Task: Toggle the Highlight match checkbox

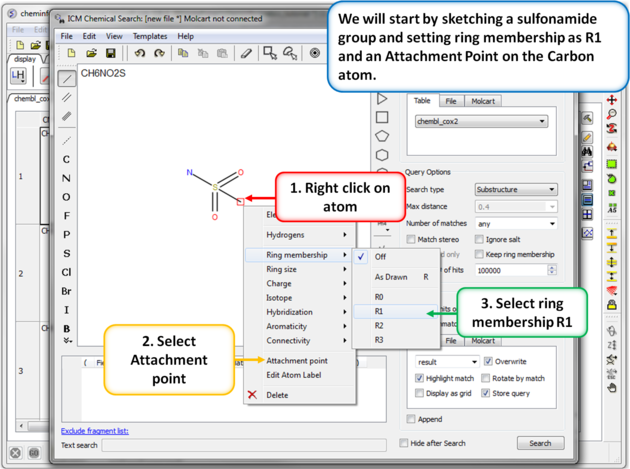Action: (x=420, y=378)
